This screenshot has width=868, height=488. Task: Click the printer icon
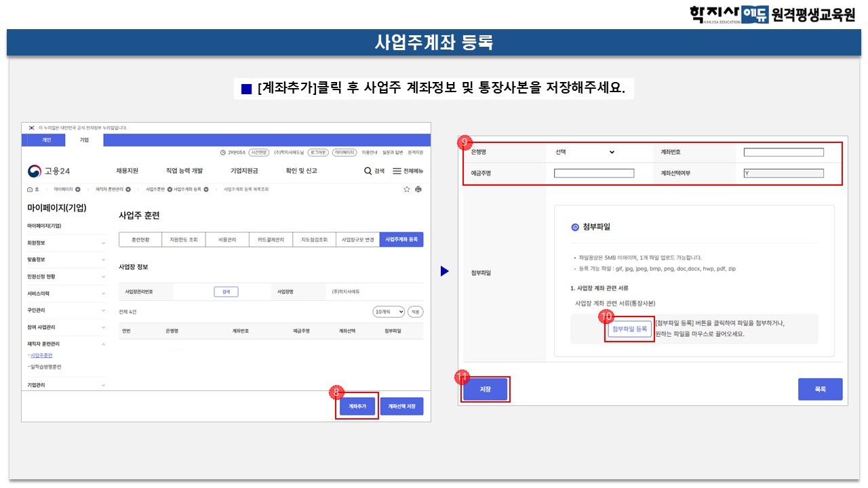418,189
